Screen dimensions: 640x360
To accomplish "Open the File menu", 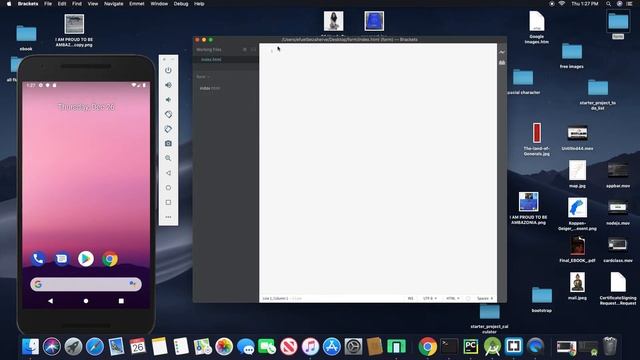I will tap(48, 4).
